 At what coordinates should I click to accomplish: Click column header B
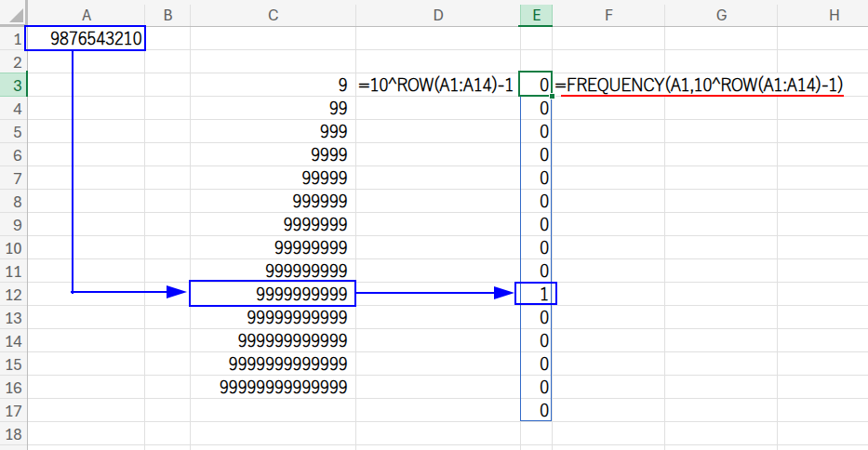(167, 14)
